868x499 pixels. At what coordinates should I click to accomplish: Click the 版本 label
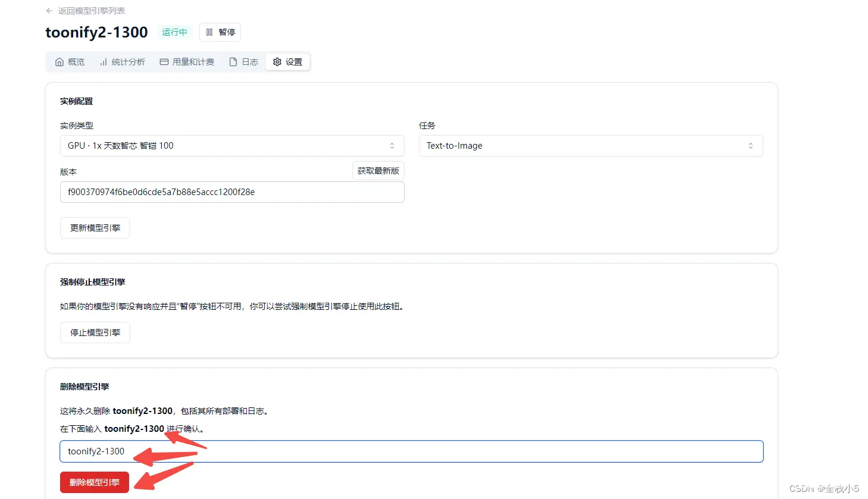68,172
